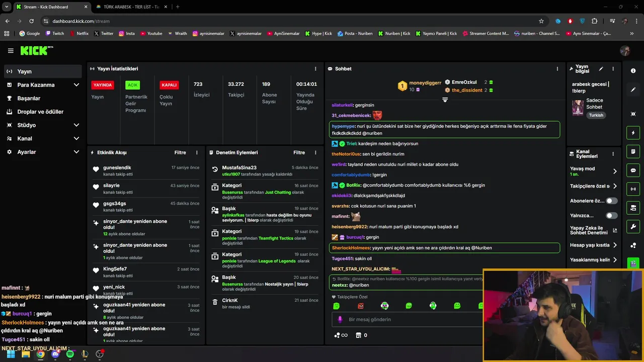Click the AÇIK partner program badge
644x362 pixels.
pos(132,85)
